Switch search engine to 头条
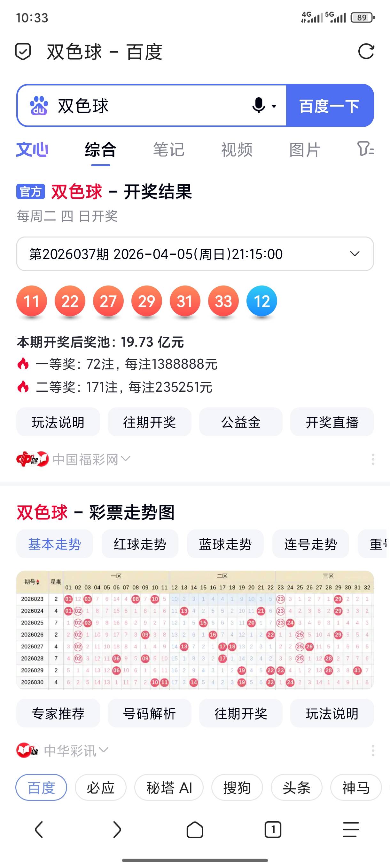 point(296,787)
